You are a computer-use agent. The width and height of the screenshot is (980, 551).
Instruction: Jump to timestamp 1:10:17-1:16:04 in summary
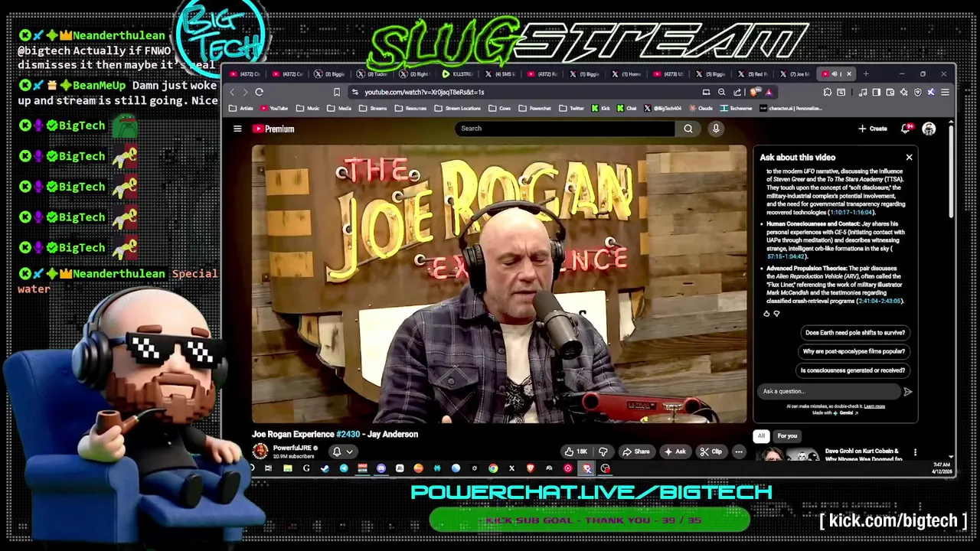point(851,213)
